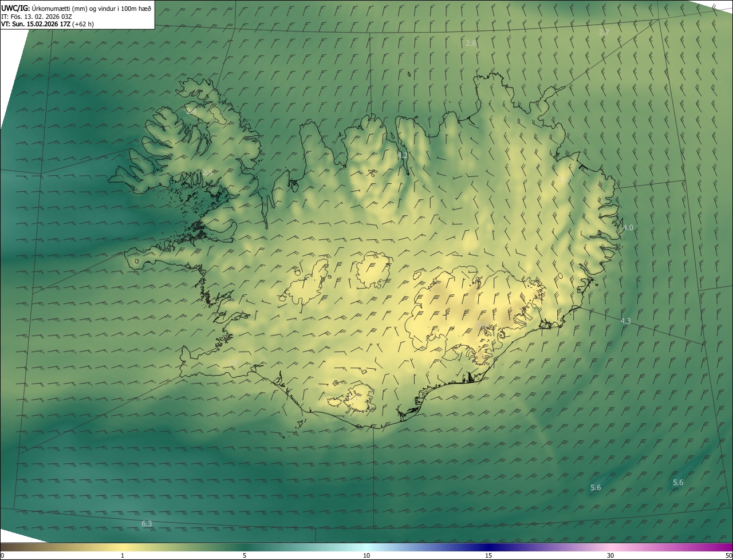Click the 4.3 value label southeast of Iceland
The height and width of the screenshot is (560, 733).
click(x=625, y=321)
